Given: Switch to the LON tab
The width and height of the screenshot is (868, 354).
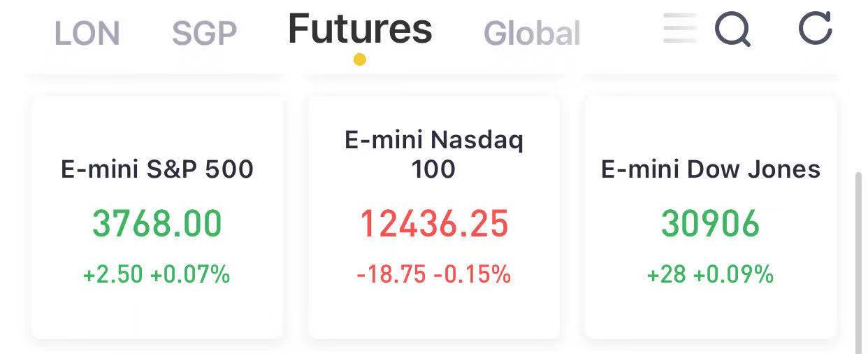Looking at the screenshot, I should click(87, 34).
